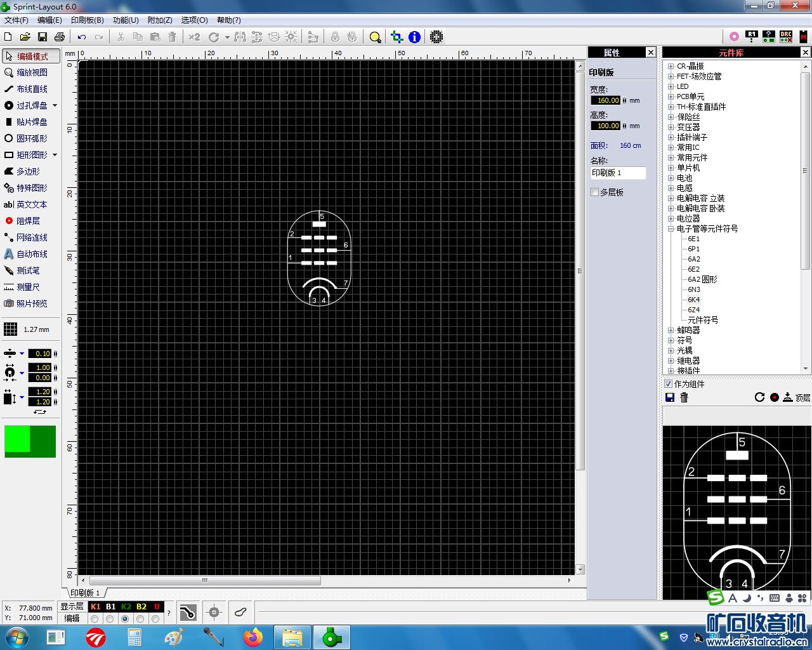812x650 pixels.
Task: Select the 6N3 component in library
Action: coord(693,289)
